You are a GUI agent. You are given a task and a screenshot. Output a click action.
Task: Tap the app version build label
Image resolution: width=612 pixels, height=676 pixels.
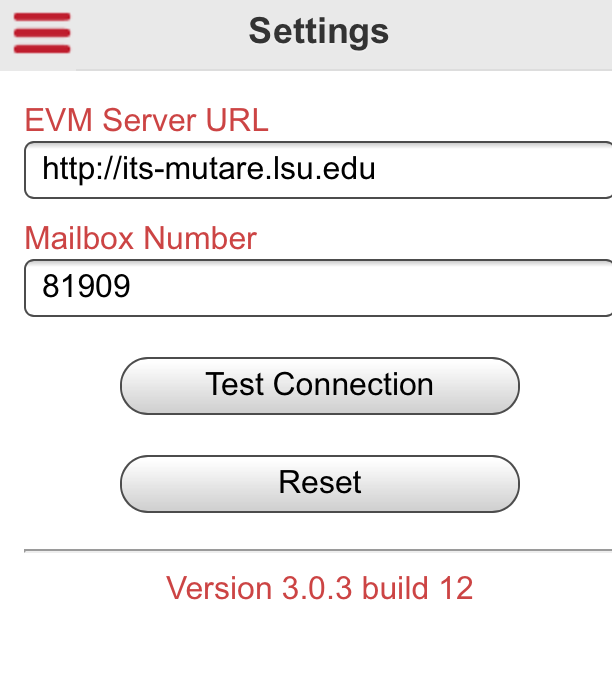pyautogui.click(x=319, y=588)
